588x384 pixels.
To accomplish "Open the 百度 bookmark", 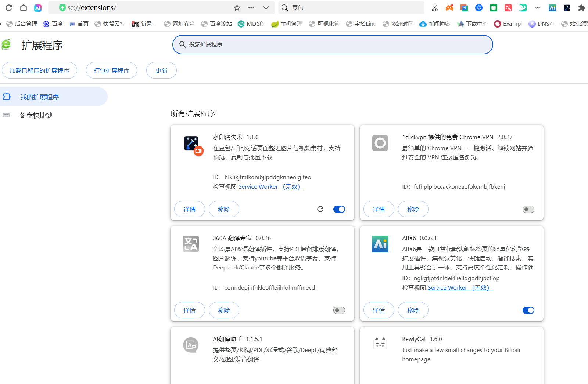I will point(53,24).
